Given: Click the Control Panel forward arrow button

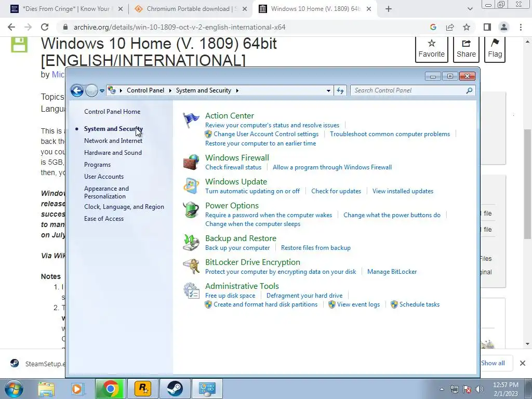Looking at the screenshot, I should point(91,90).
